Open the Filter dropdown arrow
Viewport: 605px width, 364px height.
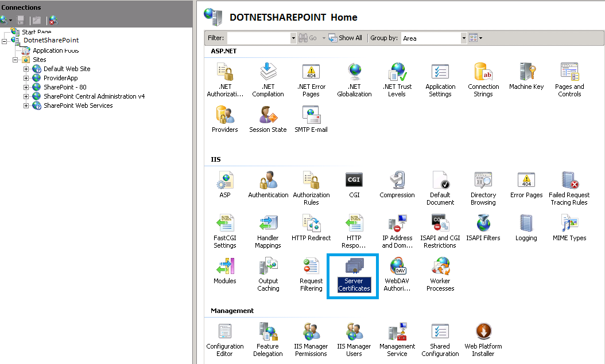293,38
